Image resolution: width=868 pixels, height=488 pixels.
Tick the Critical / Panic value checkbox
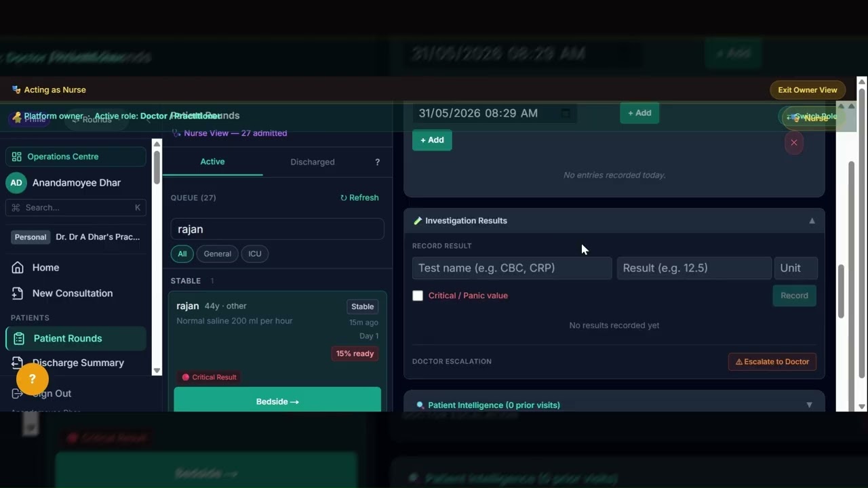point(418,296)
